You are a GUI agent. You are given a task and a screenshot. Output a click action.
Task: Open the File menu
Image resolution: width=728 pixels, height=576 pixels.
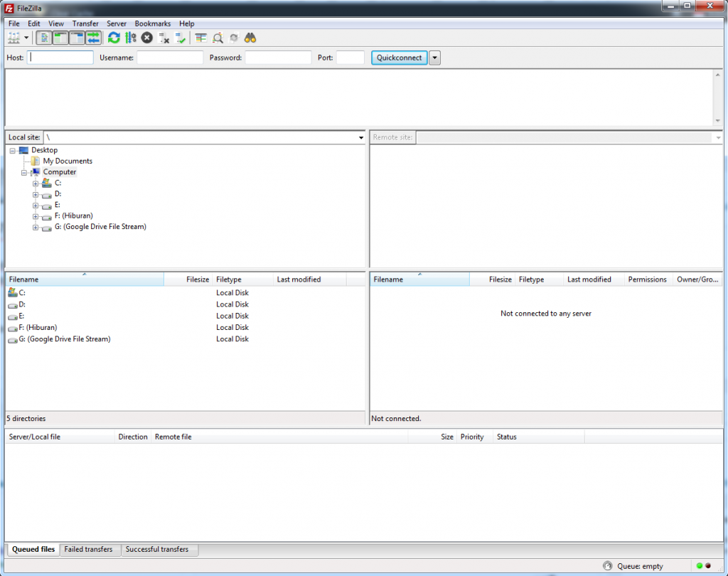pos(14,23)
